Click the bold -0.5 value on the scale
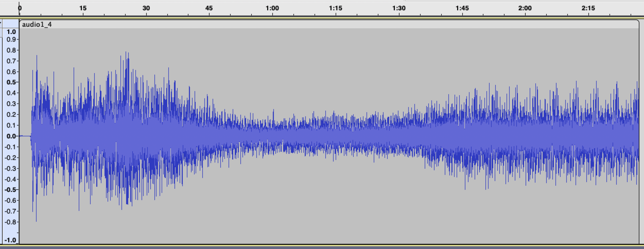This screenshot has width=644, height=249. pos(11,190)
